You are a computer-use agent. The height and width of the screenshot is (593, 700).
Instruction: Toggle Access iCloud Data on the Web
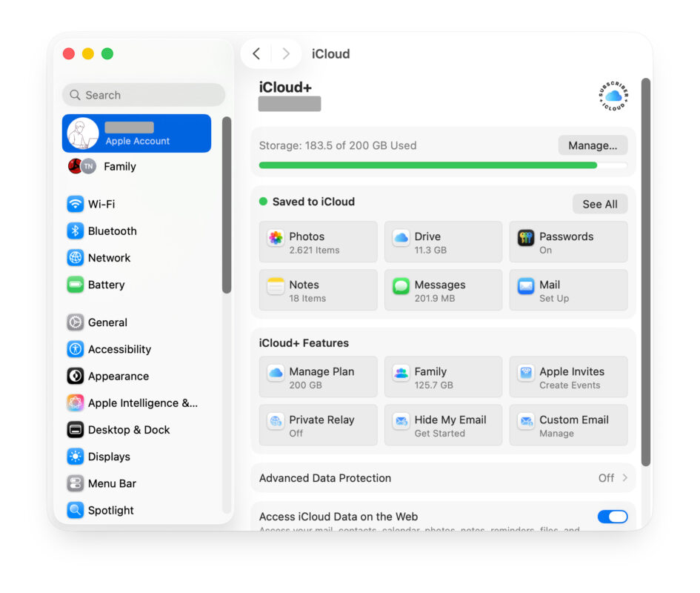coord(612,517)
